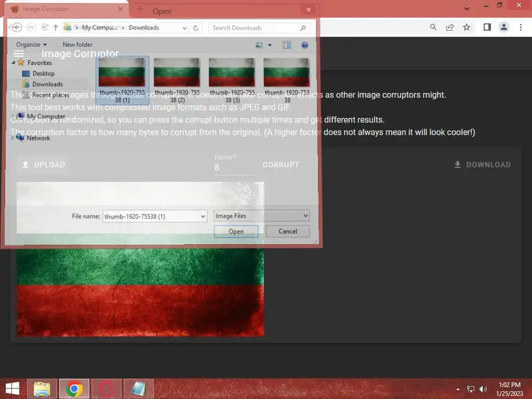This screenshot has height=399, width=532.
Task: Click Downloads in address breadcrumb
Action: [x=144, y=28]
